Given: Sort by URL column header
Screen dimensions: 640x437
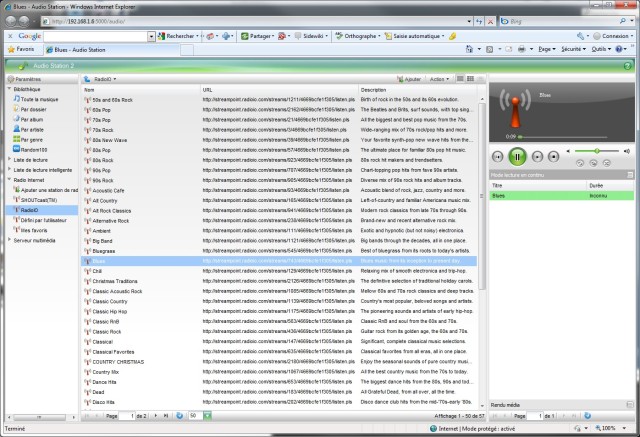Looking at the screenshot, I should tap(279, 90).
